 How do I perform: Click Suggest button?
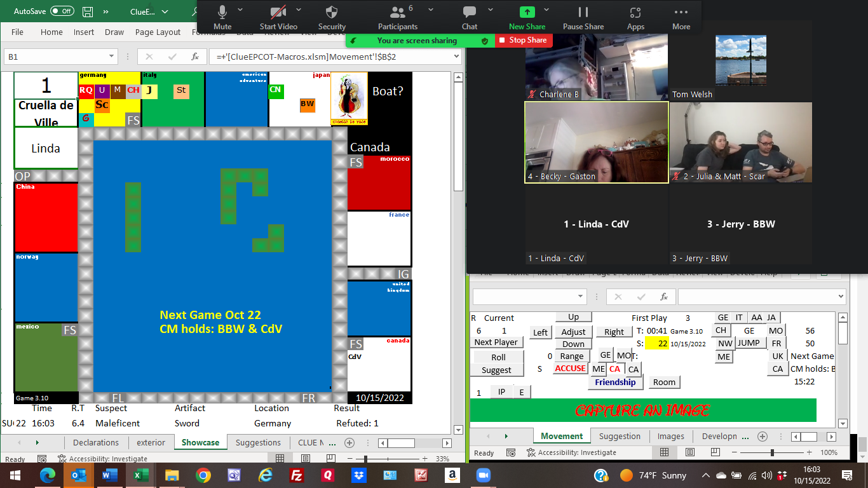click(x=496, y=370)
